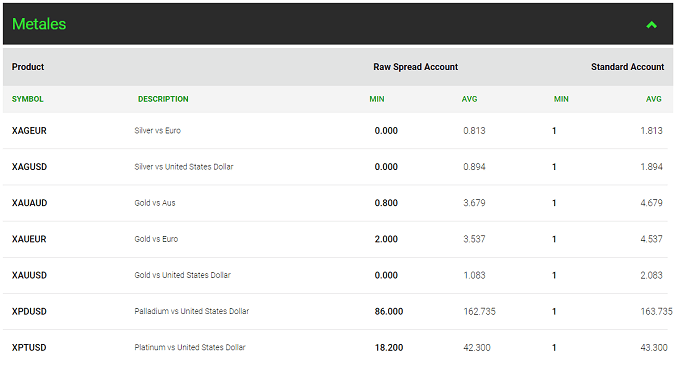
Task: Click XPDUSD raw average value 162.735
Action: [x=480, y=311]
